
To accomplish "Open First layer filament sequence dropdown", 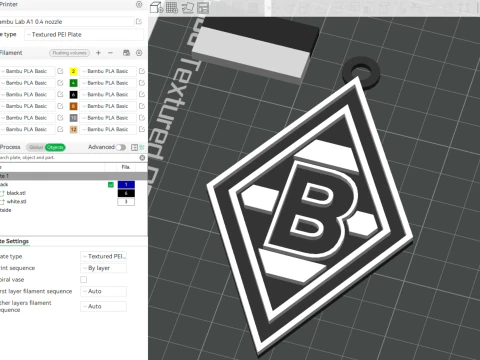I will tap(104, 291).
